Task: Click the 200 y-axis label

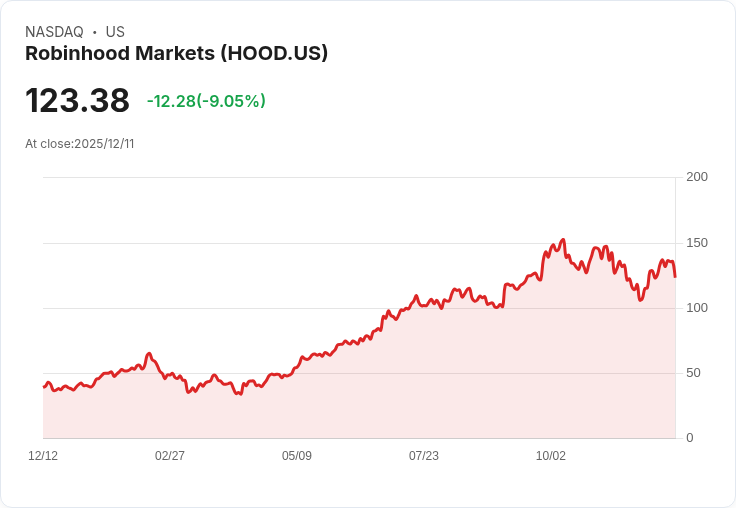Action: 696,177
